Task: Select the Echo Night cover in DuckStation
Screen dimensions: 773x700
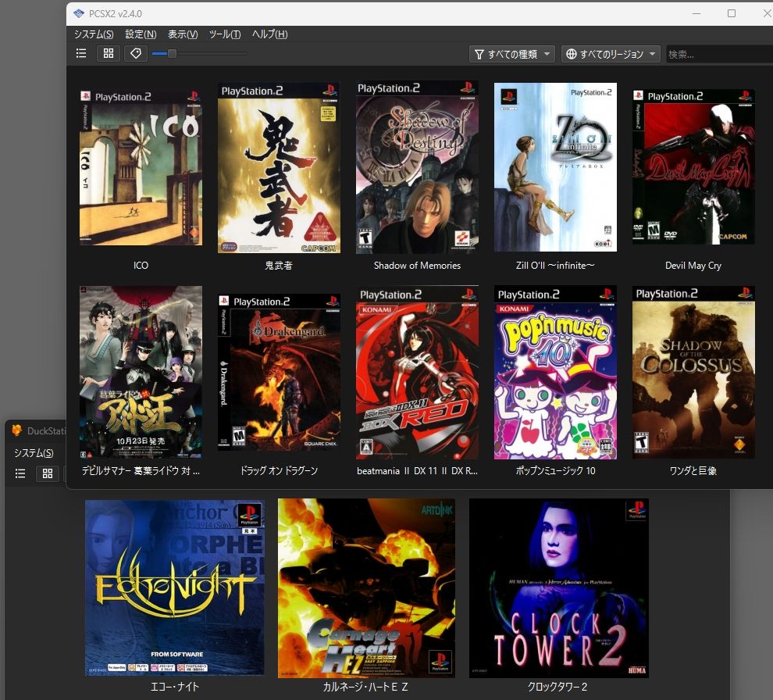Action: 175,587
